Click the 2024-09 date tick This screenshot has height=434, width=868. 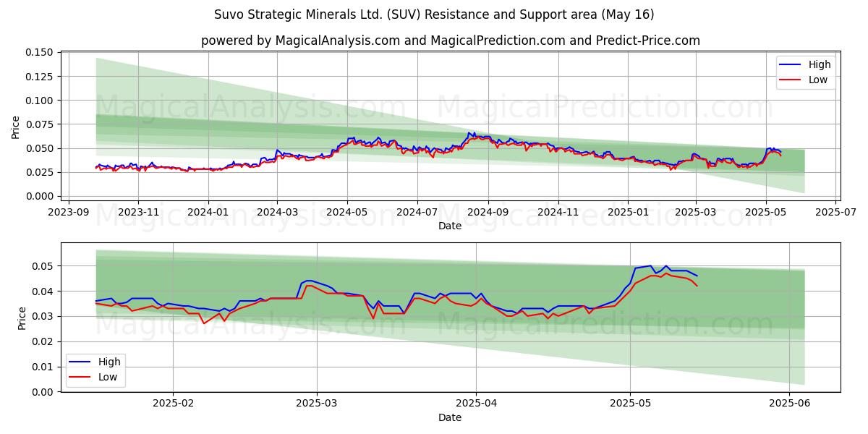(488, 212)
